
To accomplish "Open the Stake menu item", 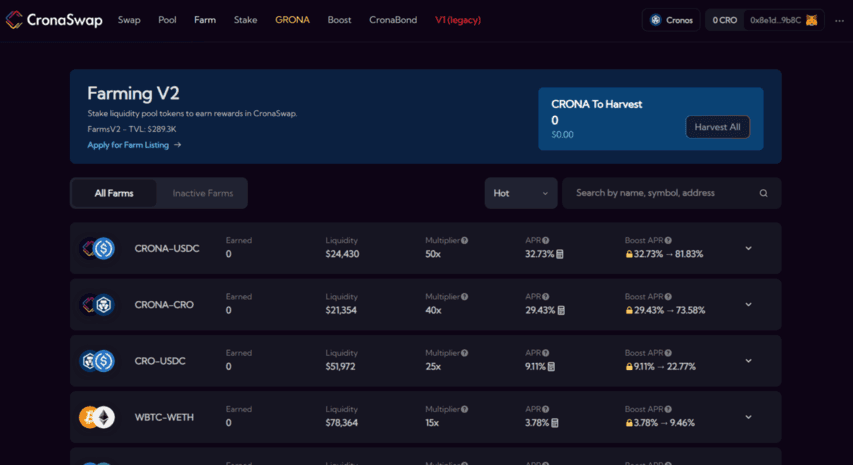I will click(x=245, y=20).
